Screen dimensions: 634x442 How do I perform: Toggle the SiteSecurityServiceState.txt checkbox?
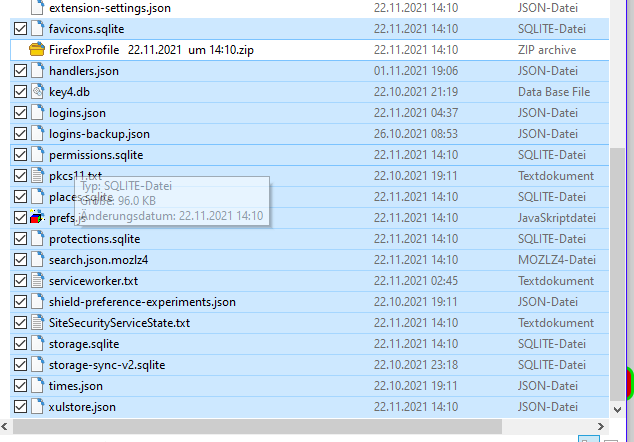point(20,323)
